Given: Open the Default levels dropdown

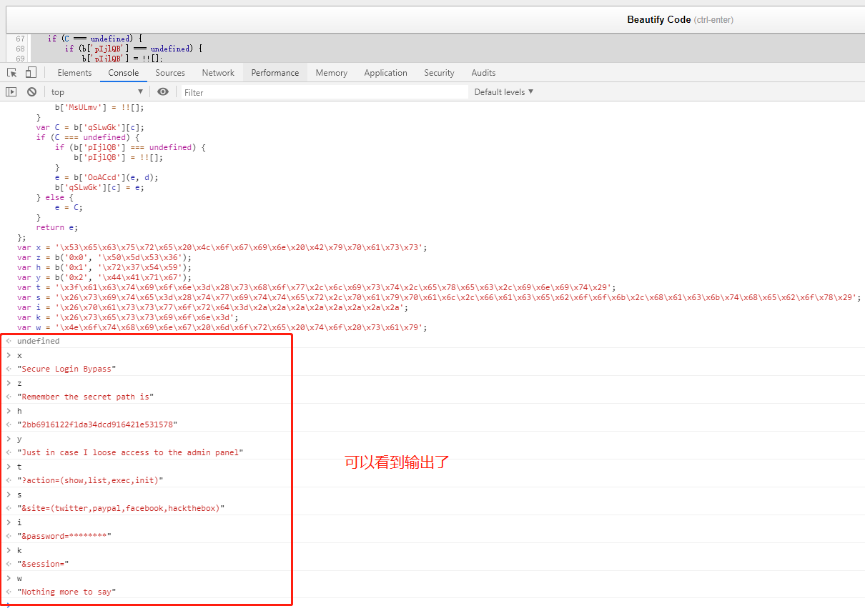Looking at the screenshot, I should 504,92.
